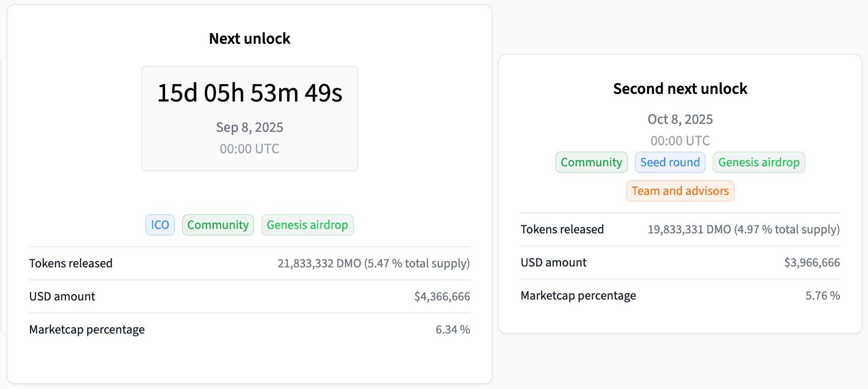This screenshot has height=389, width=868.
Task: Click the Sep 8, 2025 date
Action: 250,127
